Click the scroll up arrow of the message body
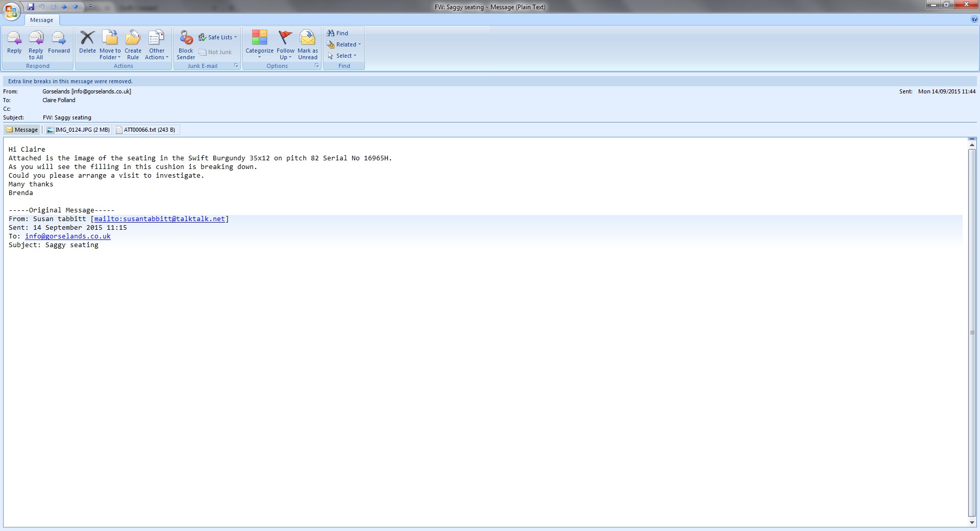The image size is (980, 531). point(972,146)
